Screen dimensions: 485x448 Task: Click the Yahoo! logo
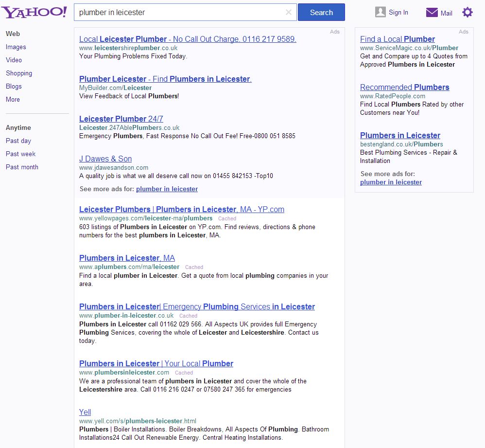click(x=34, y=12)
